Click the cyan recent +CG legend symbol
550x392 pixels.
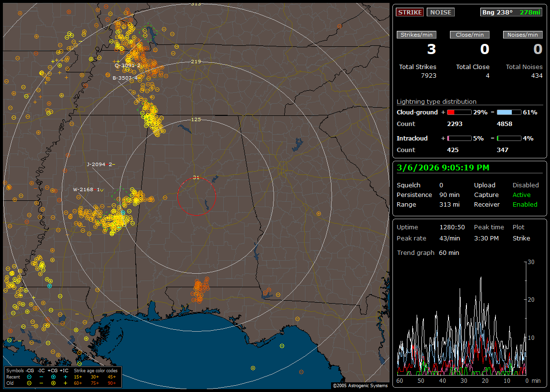[53, 377]
